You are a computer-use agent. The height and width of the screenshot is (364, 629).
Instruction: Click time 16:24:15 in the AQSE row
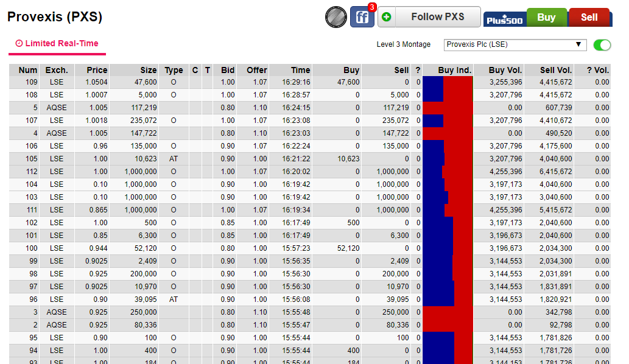pyautogui.click(x=296, y=108)
